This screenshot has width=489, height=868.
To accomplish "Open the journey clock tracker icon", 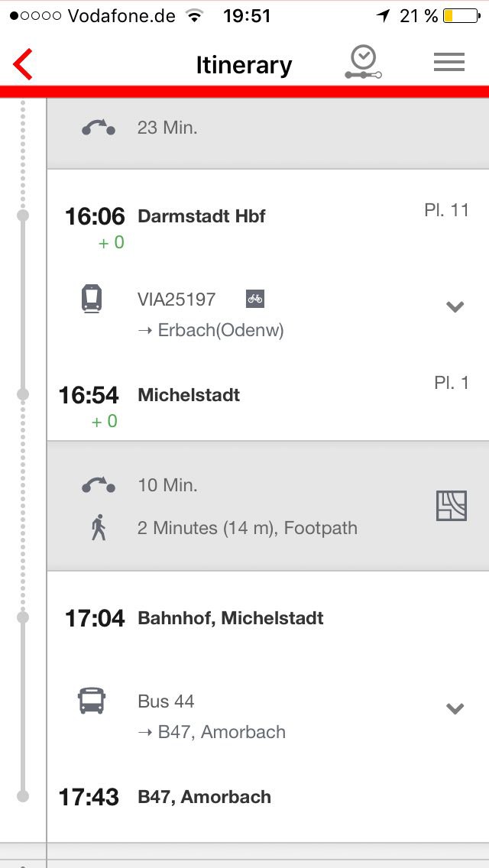I will [362, 63].
